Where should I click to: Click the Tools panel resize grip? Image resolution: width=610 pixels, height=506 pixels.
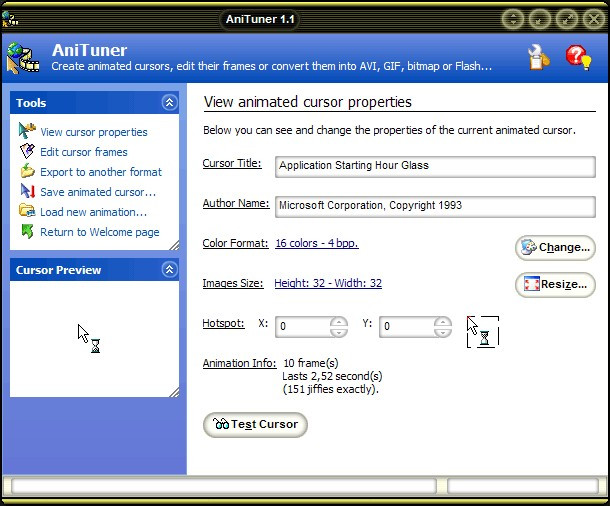174,245
